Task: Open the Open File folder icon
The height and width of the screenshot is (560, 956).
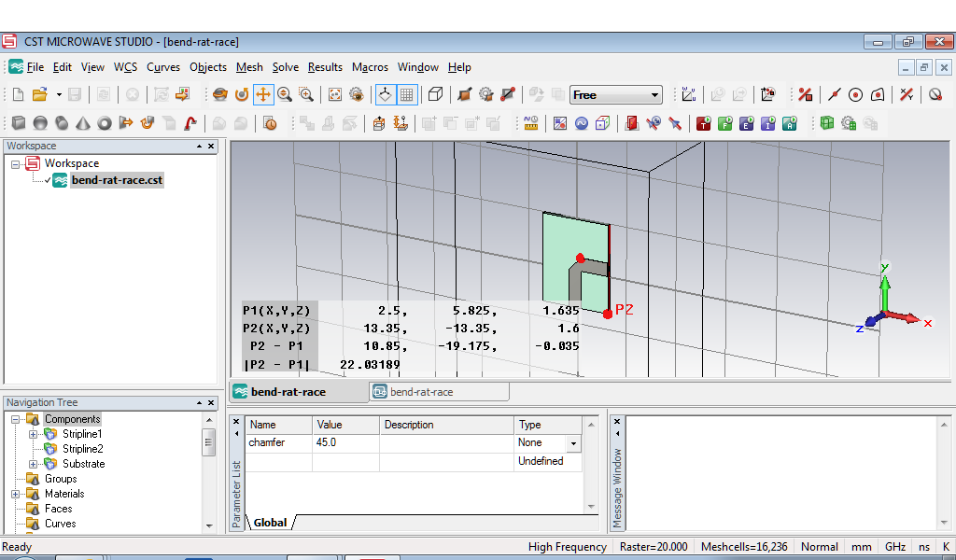Action: click(x=39, y=94)
